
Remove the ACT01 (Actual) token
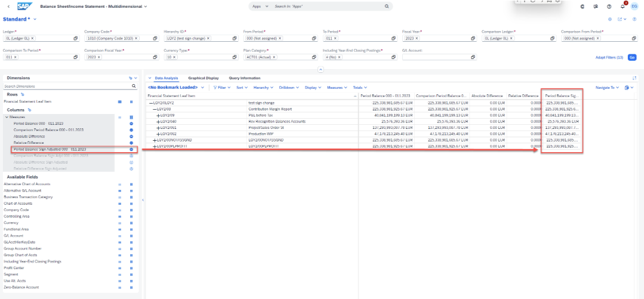click(274, 57)
